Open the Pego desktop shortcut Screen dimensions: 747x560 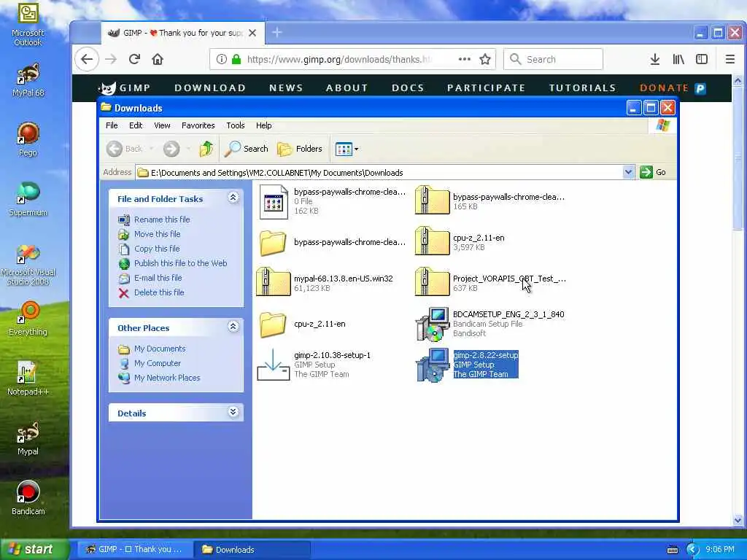coord(28,139)
